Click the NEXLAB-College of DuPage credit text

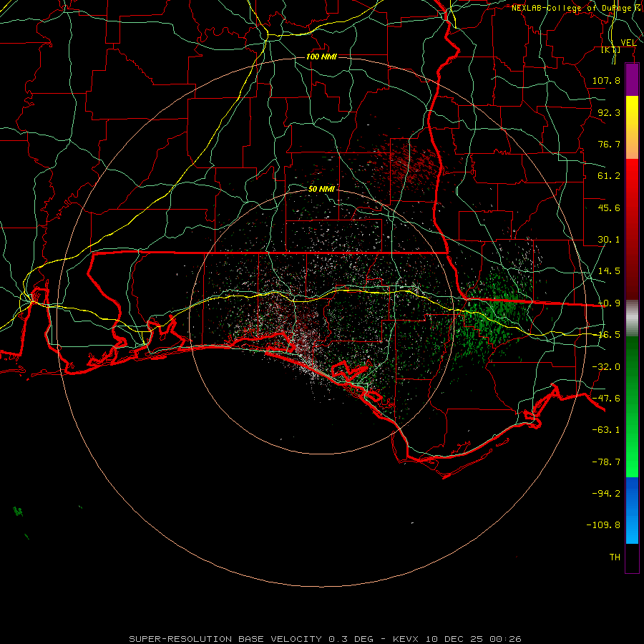[577, 8]
